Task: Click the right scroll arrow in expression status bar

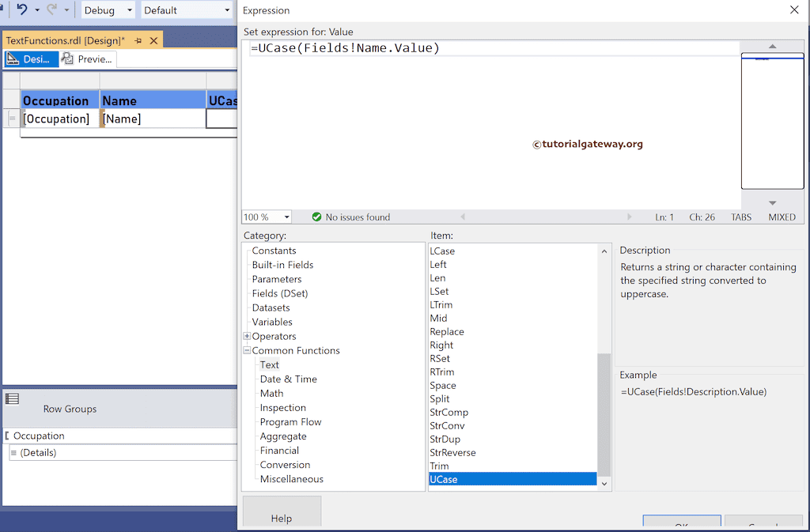Action: [x=629, y=217]
